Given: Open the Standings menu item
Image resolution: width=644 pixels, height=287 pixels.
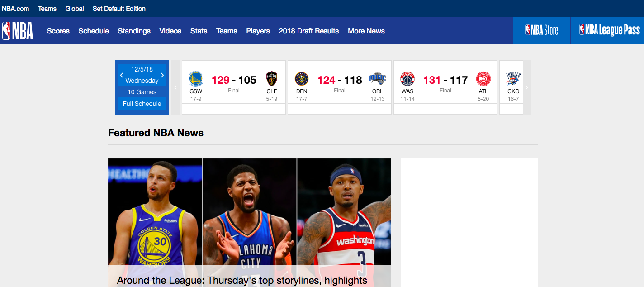Looking at the screenshot, I should click(x=134, y=31).
